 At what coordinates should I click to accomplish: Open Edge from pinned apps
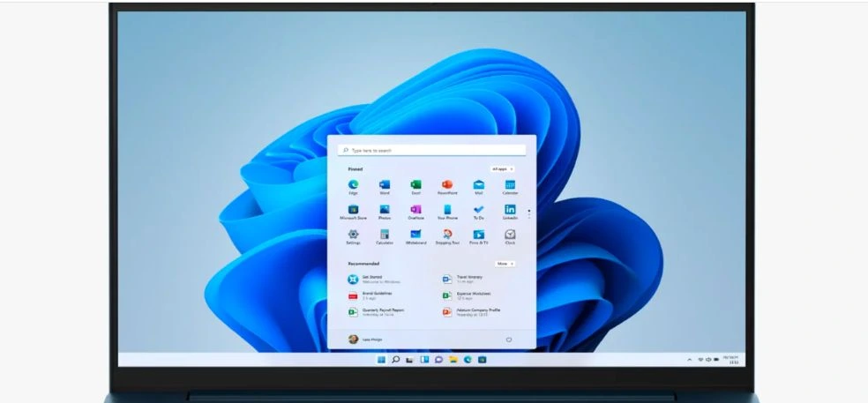353,187
